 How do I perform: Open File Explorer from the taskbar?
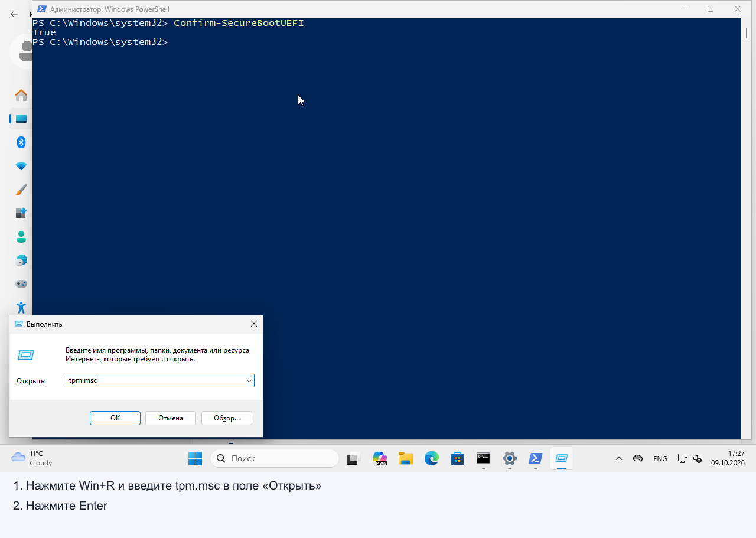click(406, 458)
